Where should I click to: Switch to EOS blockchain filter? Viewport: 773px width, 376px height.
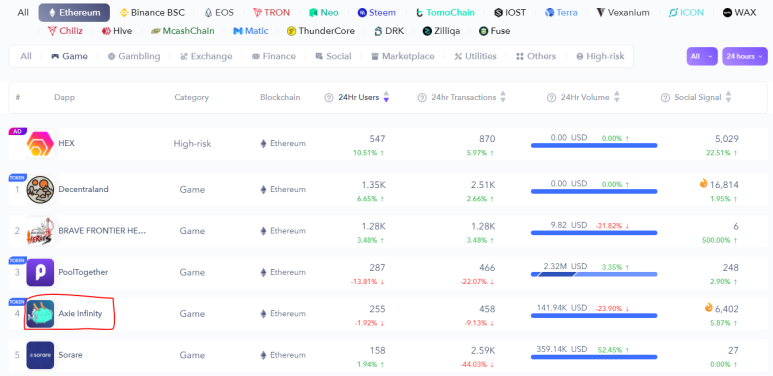tap(219, 13)
